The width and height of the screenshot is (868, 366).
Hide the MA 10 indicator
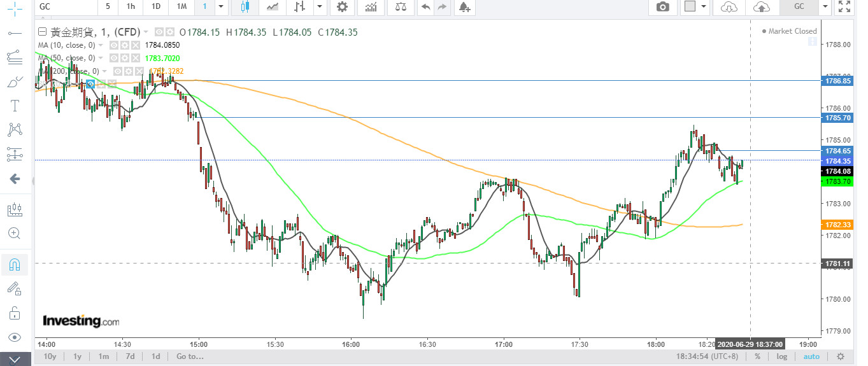pyautogui.click(x=114, y=45)
